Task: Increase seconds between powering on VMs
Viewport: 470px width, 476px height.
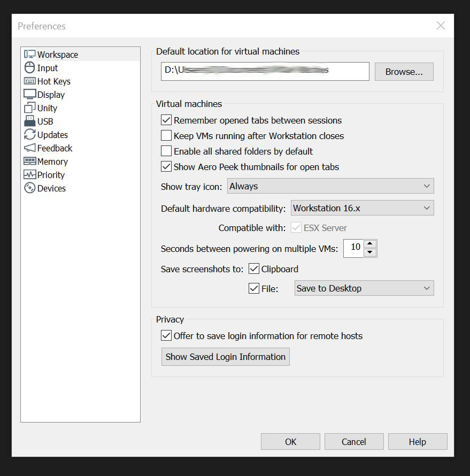Action: click(x=370, y=243)
